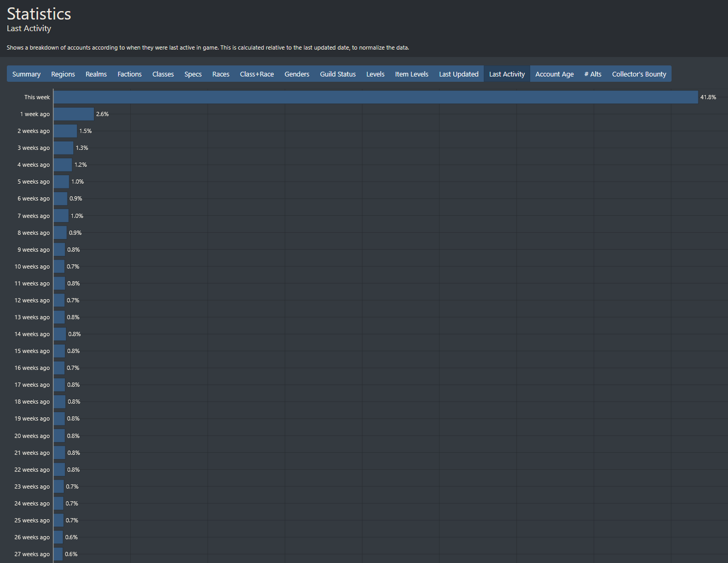
Task: Select the Last Activity tab
Action: pos(507,74)
